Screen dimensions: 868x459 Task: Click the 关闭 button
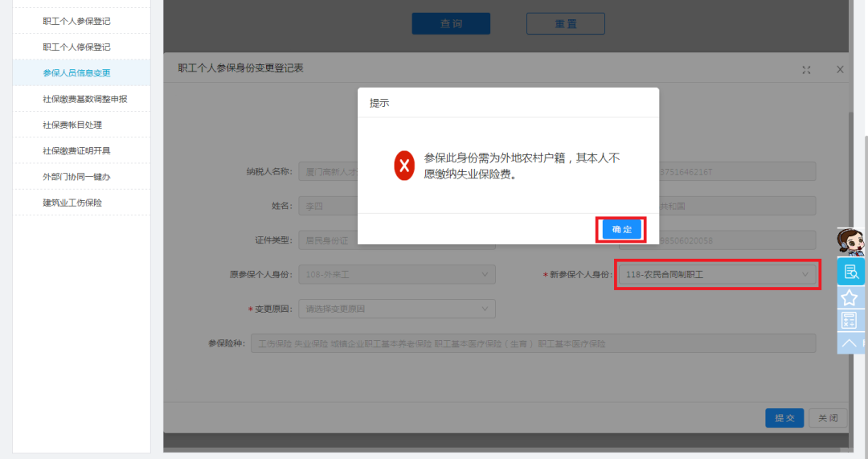click(828, 418)
